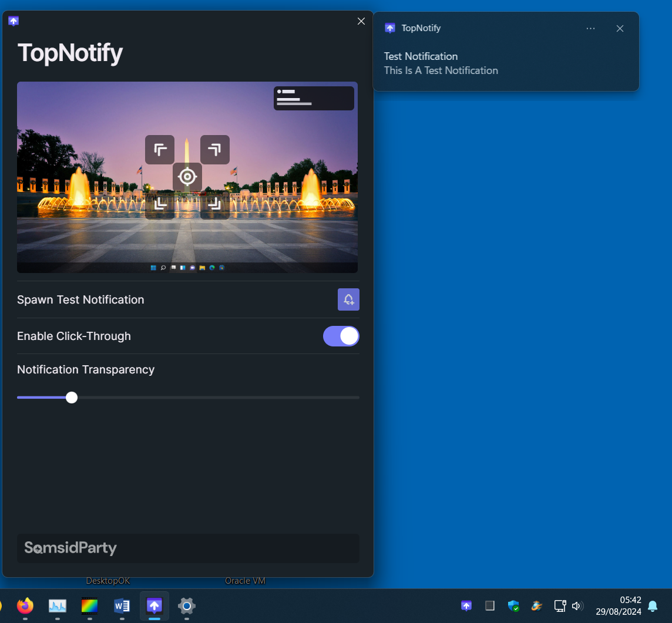The height and width of the screenshot is (623, 672).
Task: Open the SamsidParty logo link
Action: (x=70, y=548)
